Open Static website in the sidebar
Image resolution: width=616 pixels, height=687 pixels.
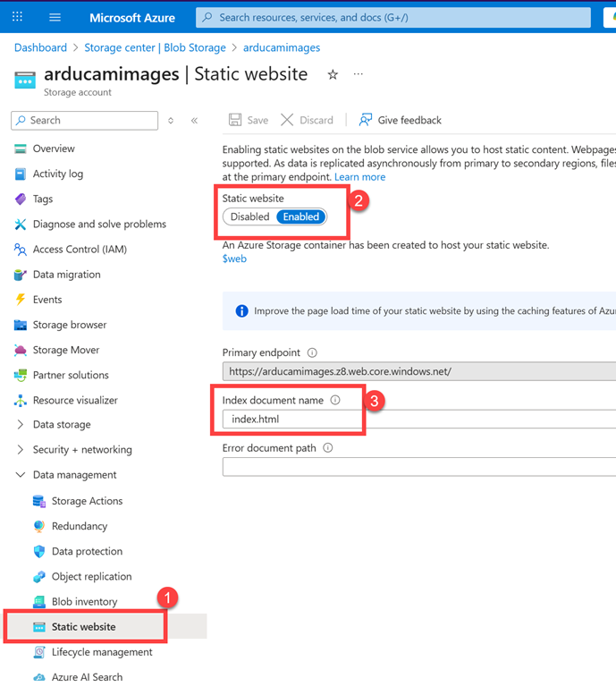point(83,627)
